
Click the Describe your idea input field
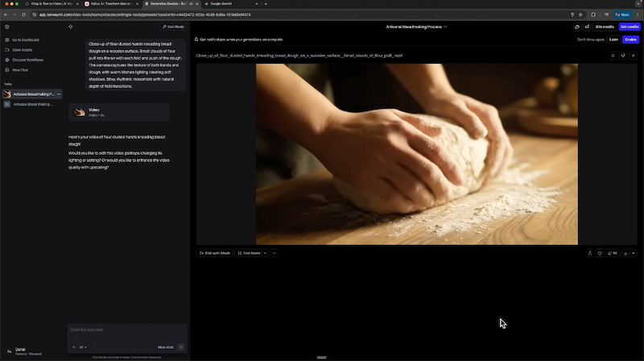click(x=126, y=330)
